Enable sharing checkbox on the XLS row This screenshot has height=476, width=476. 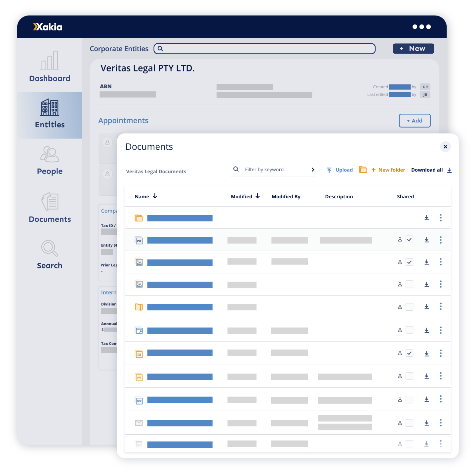(x=410, y=353)
